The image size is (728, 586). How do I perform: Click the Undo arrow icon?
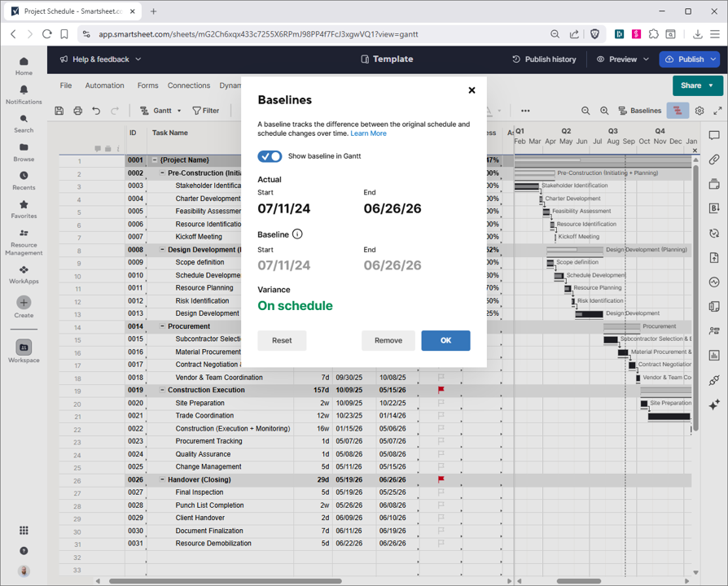click(96, 111)
